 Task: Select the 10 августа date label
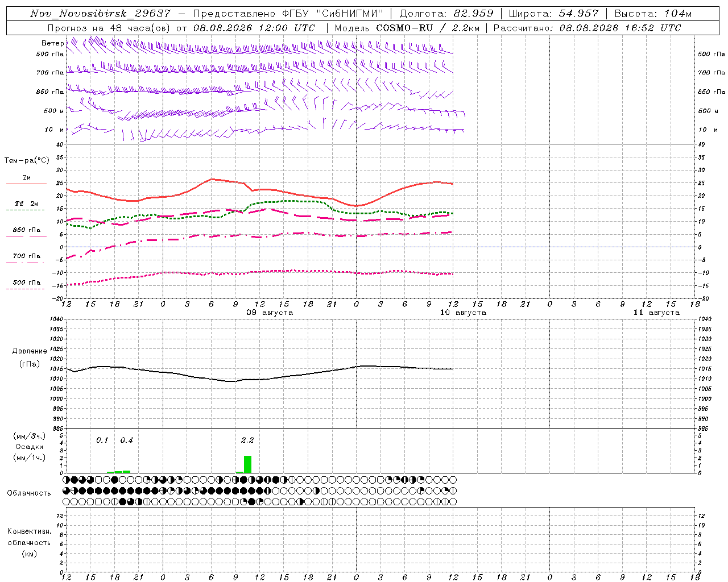[x=463, y=313]
